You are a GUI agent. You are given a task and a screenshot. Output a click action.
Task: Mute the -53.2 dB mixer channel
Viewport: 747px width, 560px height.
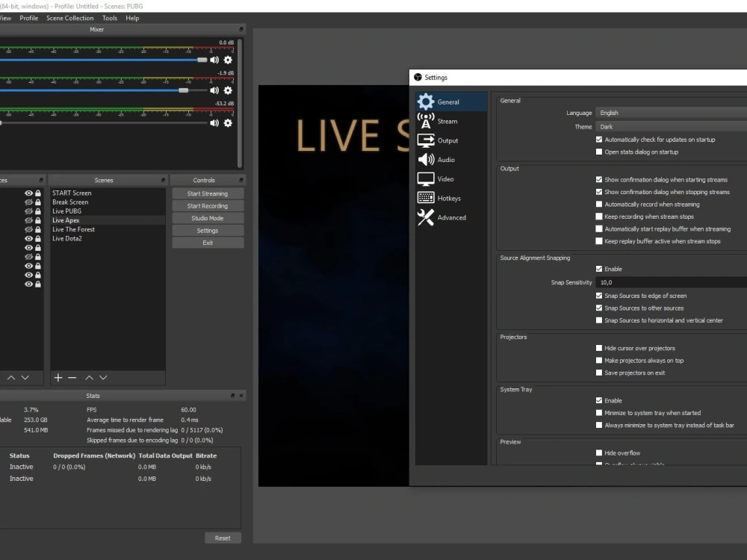point(214,123)
